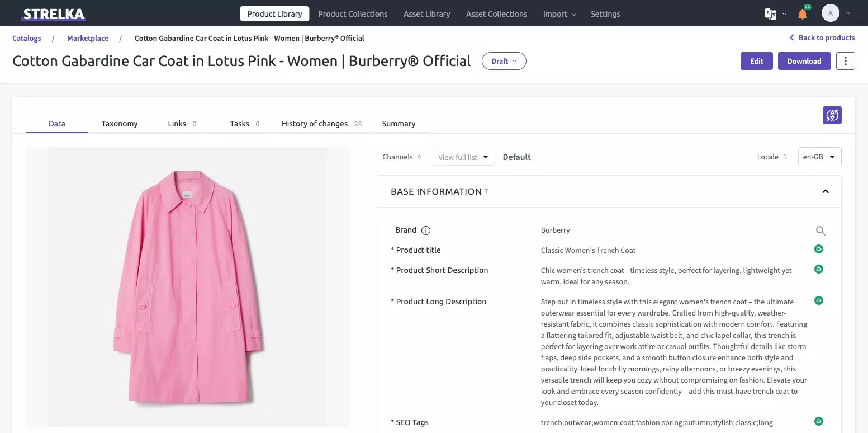Image resolution: width=868 pixels, height=433 pixels.
Task: Open the three-dot more options menu
Action: (846, 61)
